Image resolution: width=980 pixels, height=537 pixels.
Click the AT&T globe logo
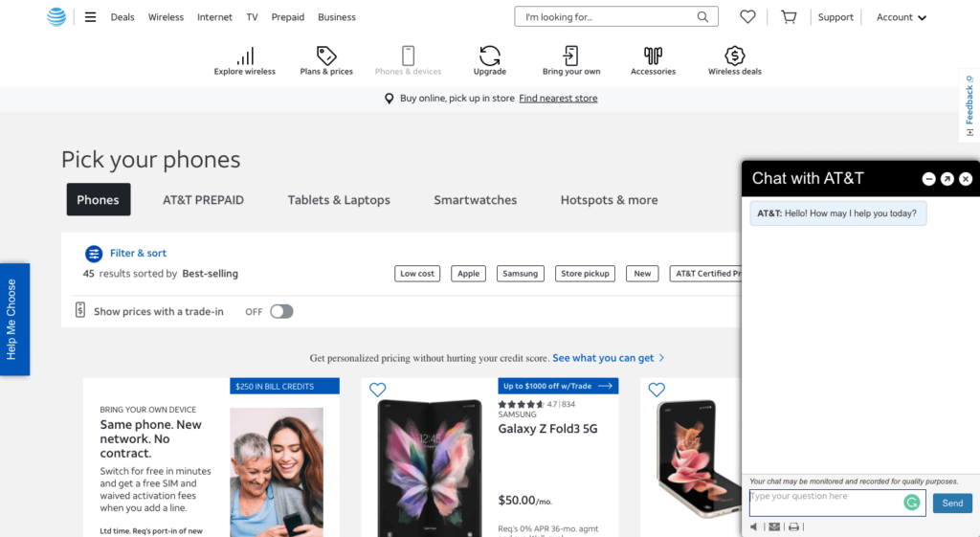(56, 17)
